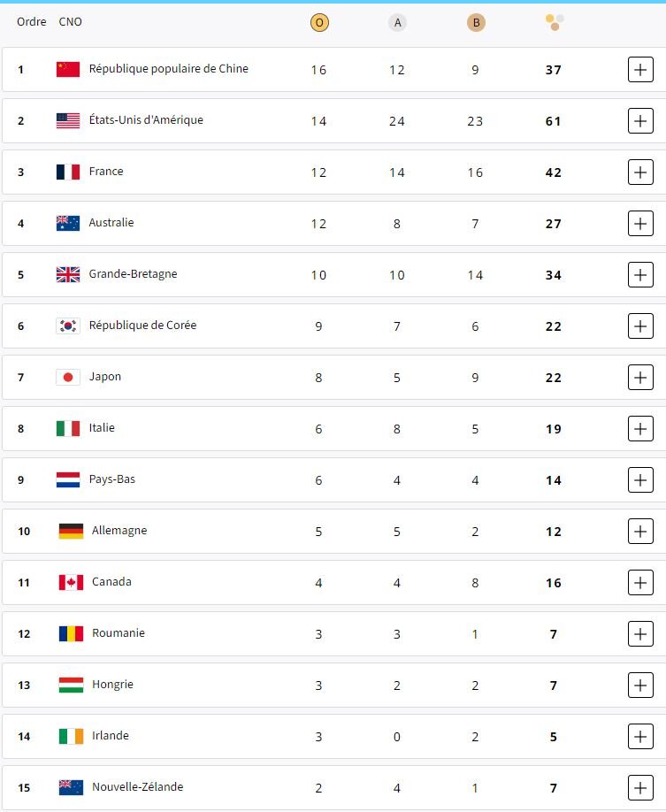Click the silver medal column icon
Screen dimensions: 666x812
397,22
